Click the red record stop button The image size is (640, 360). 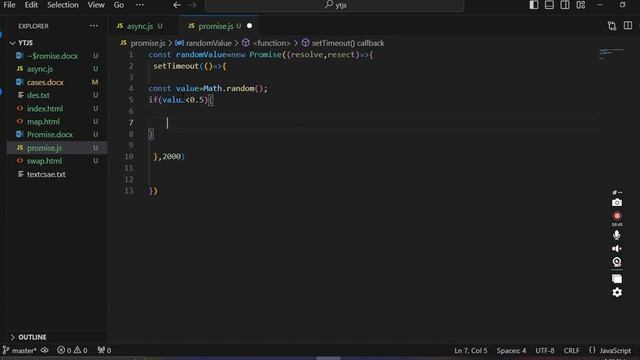click(x=617, y=216)
